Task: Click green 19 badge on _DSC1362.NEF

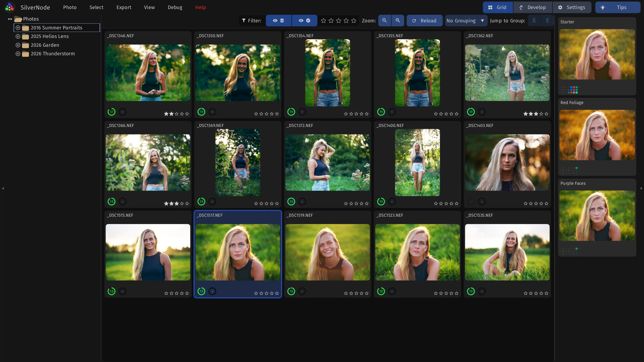Action: [x=471, y=112]
